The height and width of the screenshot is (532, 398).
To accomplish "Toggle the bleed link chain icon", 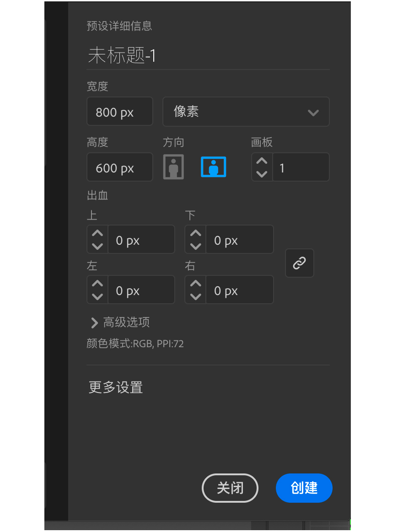I will click(299, 263).
